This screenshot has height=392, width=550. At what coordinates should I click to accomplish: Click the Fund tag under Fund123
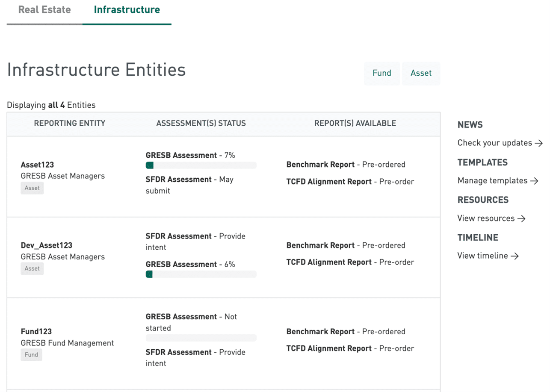coord(31,354)
